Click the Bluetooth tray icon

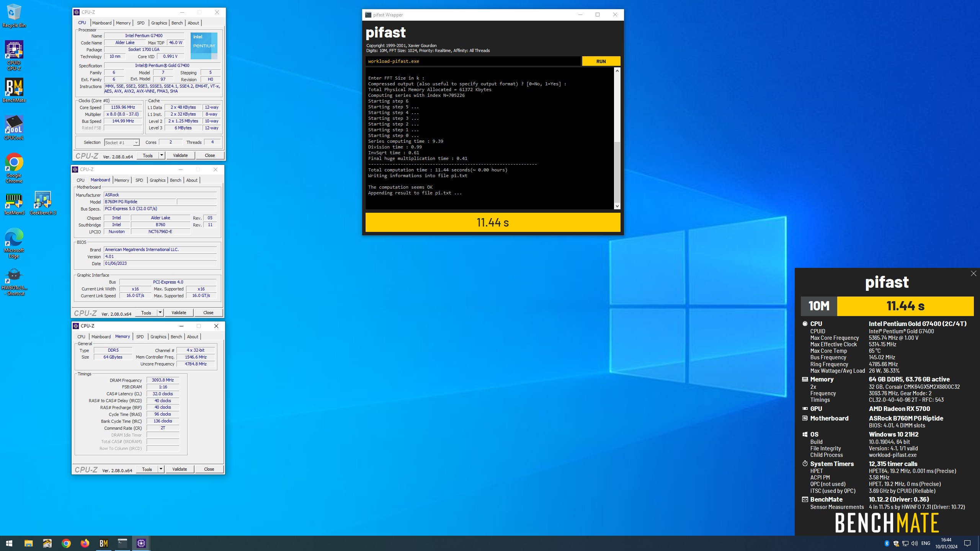887,543
